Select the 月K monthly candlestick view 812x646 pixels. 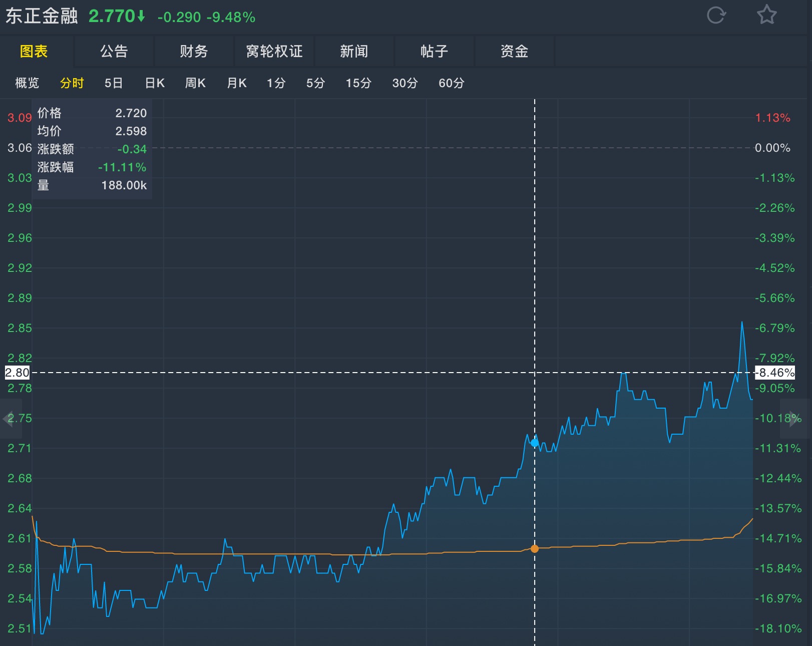tap(237, 83)
